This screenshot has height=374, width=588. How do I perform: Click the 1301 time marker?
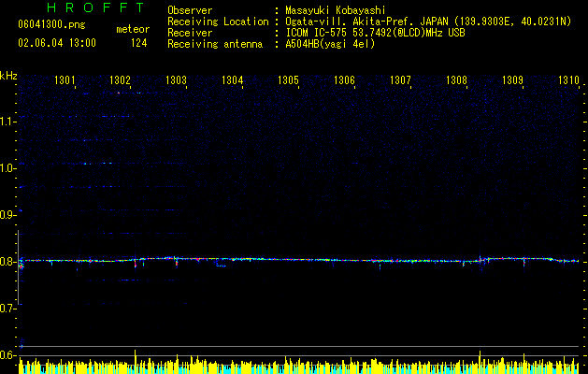65,80
